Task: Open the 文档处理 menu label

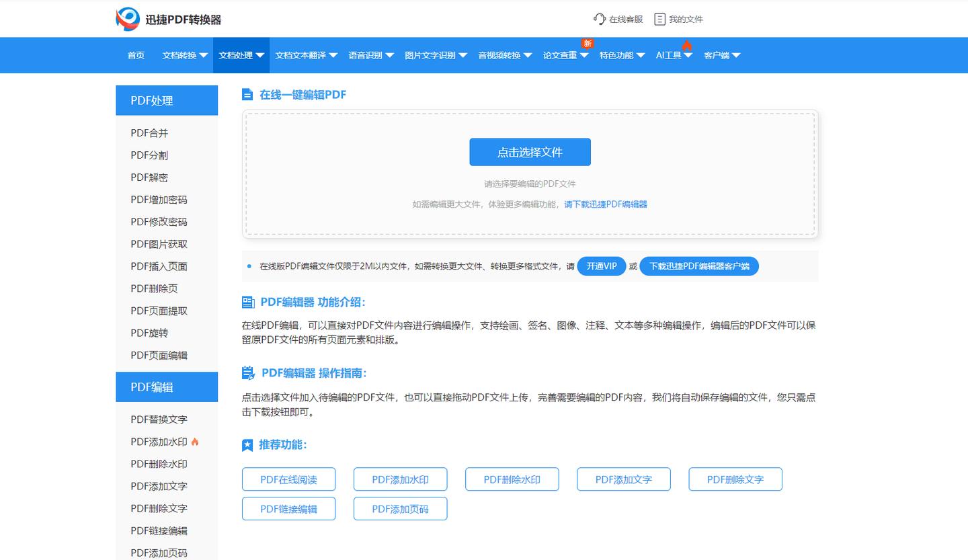Action: [x=236, y=55]
